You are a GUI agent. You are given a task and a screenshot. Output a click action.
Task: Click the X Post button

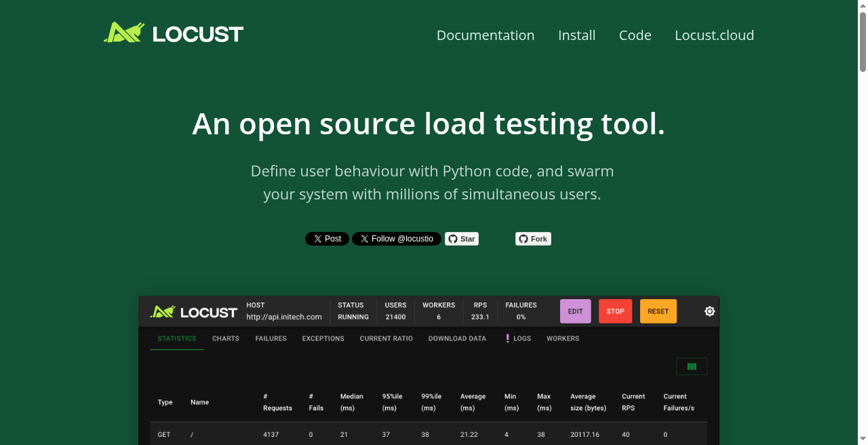tap(327, 239)
